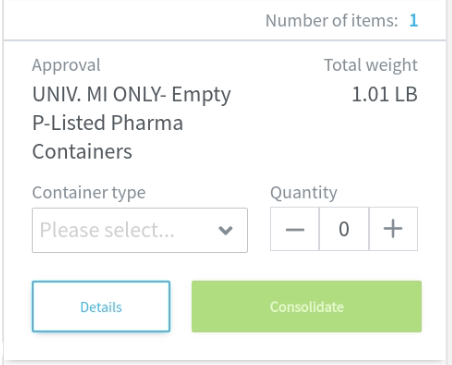The height and width of the screenshot is (365, 452).
Task: Select the 'Please select...' placeholder text
Action: point(107,230)
